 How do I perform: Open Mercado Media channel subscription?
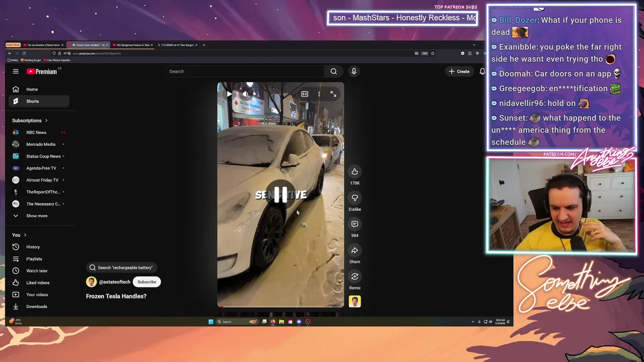coord(39,144)
